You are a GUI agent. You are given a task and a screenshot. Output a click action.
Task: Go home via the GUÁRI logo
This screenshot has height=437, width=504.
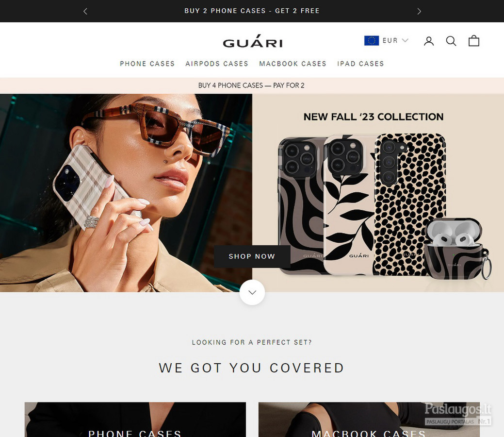click(253, 41)
